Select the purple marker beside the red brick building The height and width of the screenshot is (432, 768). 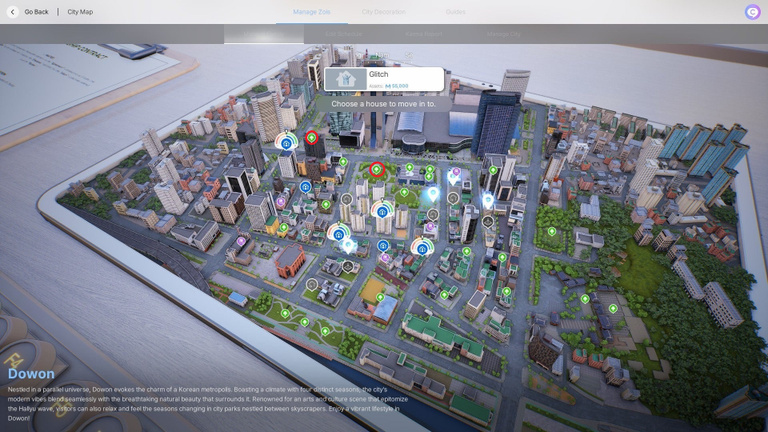click(241, 241)
